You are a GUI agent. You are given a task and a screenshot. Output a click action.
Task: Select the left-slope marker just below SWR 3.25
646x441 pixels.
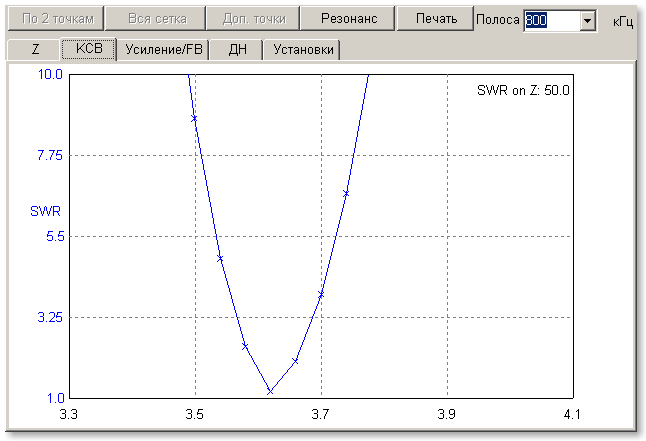[245, 346]
